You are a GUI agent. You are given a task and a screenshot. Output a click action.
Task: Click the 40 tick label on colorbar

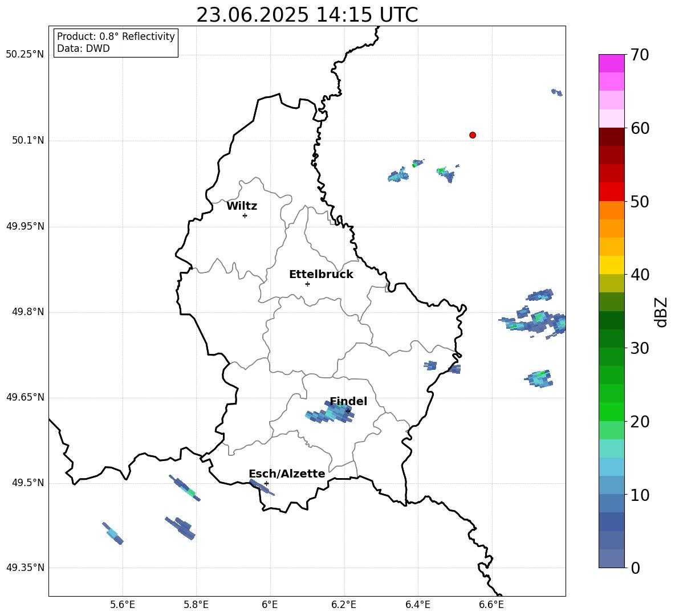point(640,275)
